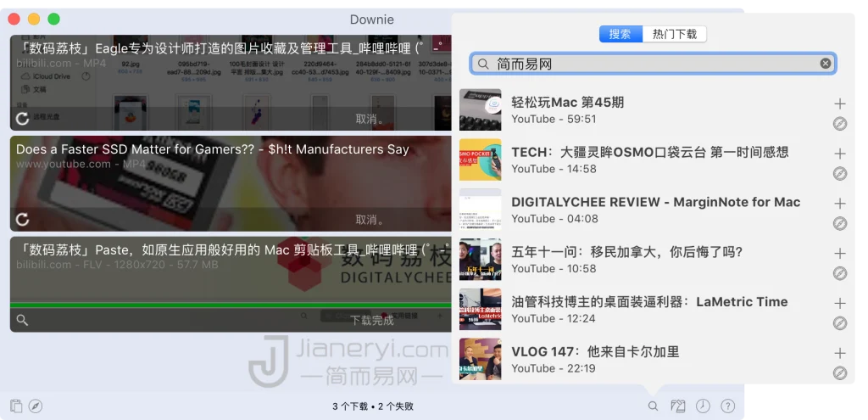This screenshot has height=420, width=868.
Task: Retry the Eagle bilibili download
Action: pyautogui.click(x=22, y=119)
